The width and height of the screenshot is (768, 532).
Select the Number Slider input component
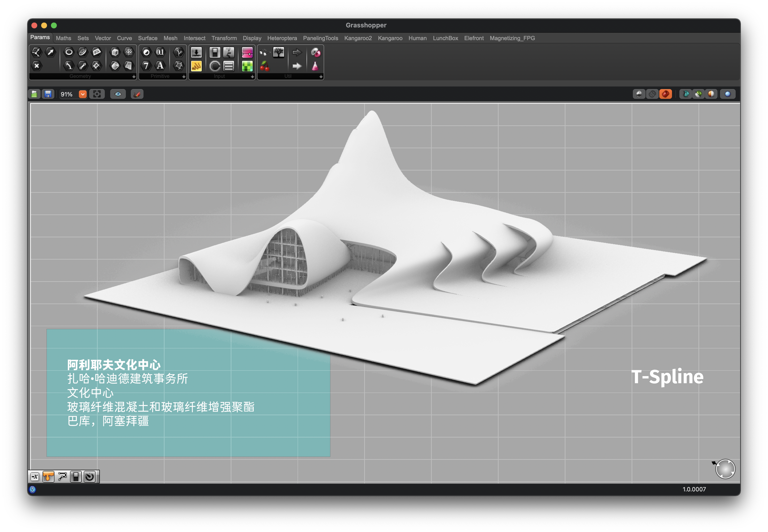click(x=196, y=52)
